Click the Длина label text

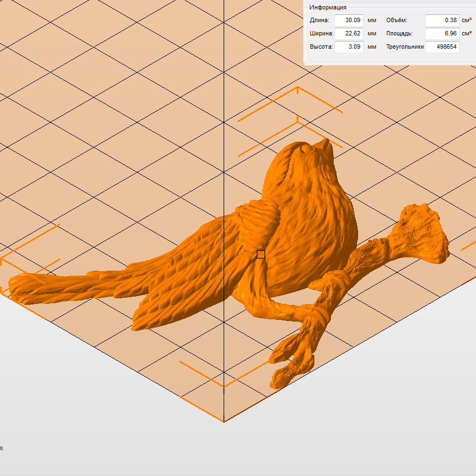click(x=319, y=20)
